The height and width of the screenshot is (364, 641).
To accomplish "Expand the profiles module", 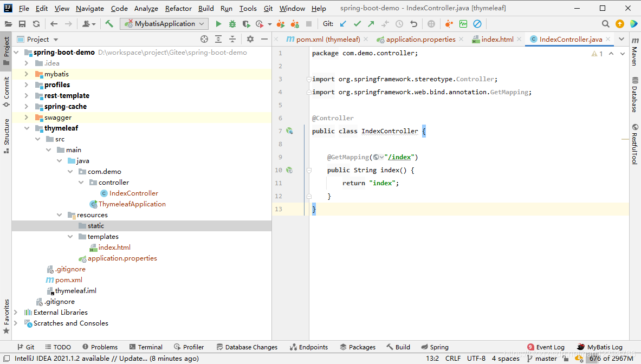I will tap(27, 84).
